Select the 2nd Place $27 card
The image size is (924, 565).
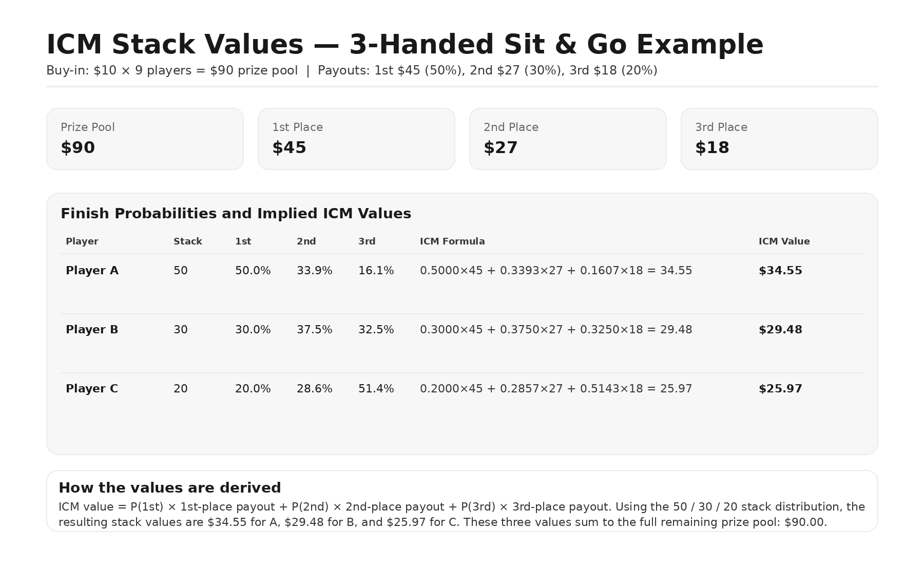(x=568, y=139)
